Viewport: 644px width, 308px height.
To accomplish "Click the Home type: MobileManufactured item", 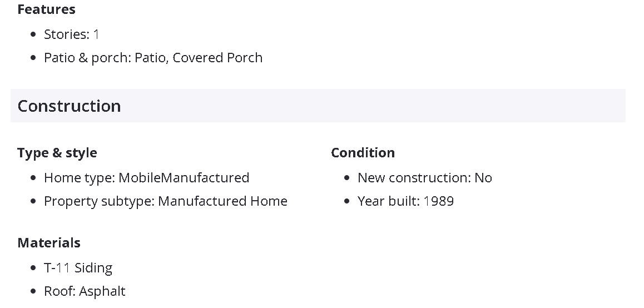I will [146, 178].
